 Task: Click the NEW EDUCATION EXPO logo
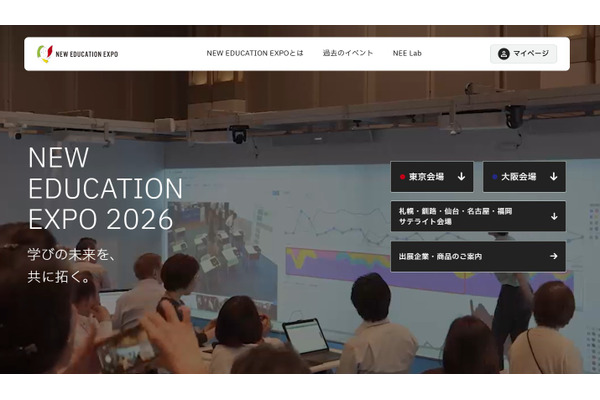77,54
